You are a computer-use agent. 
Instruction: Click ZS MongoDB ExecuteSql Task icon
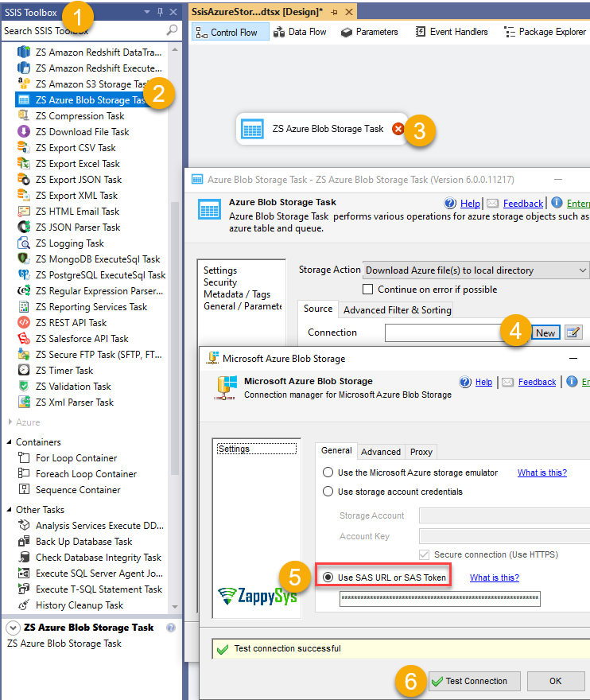(x=24, y=259)
